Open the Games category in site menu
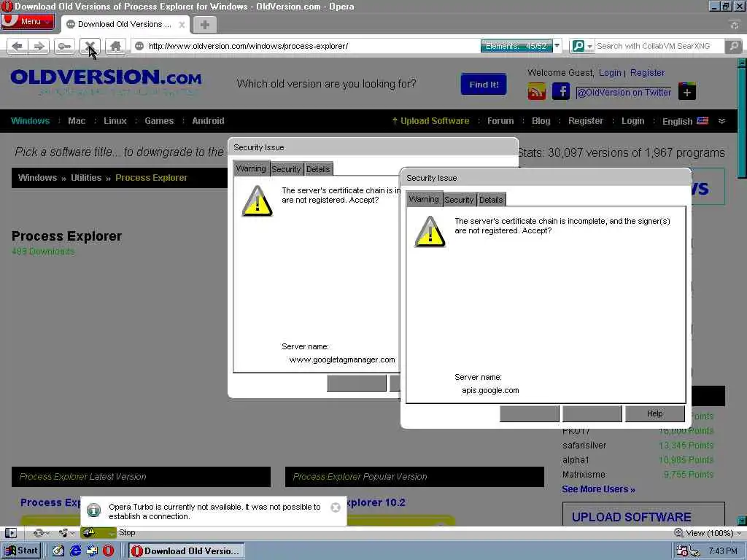747x560 pixels. tap(159, 121)
